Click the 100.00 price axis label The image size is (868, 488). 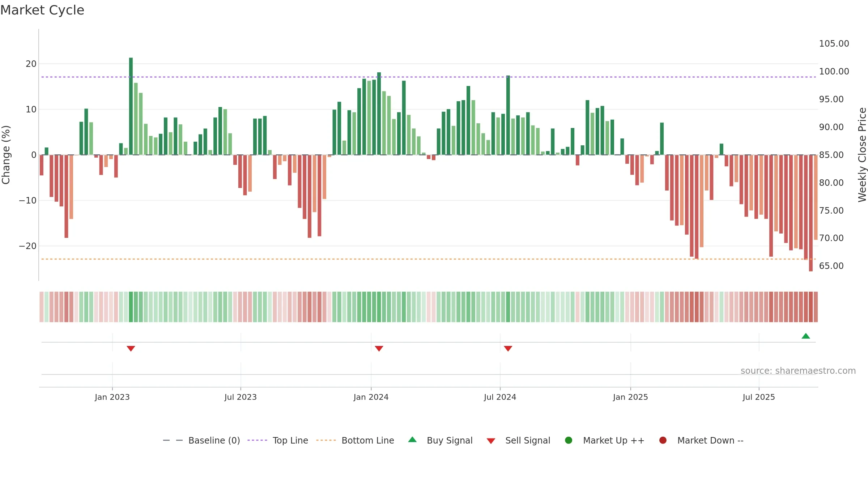[834, 72]
